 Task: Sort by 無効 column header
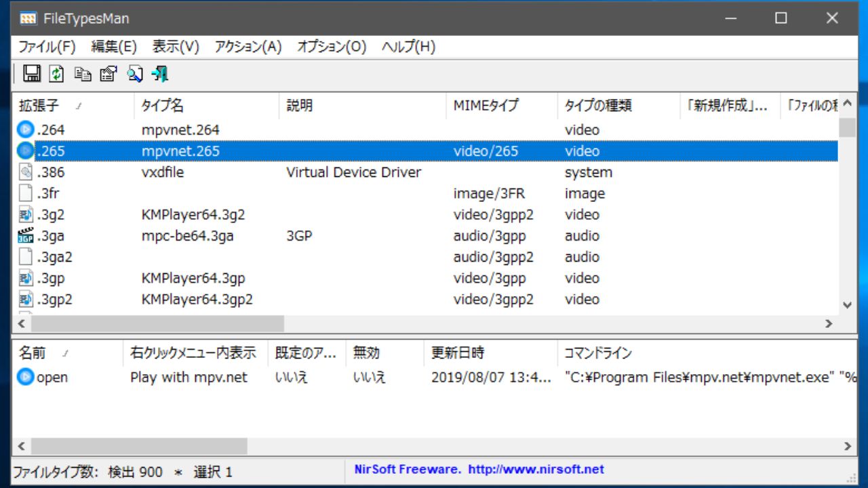coord(384,352)
